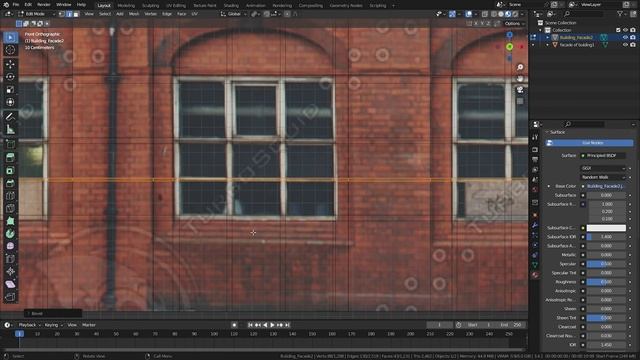The image size is (640, 360).
Task: Select the Measure tool
Action: click(x=10, y=130)
